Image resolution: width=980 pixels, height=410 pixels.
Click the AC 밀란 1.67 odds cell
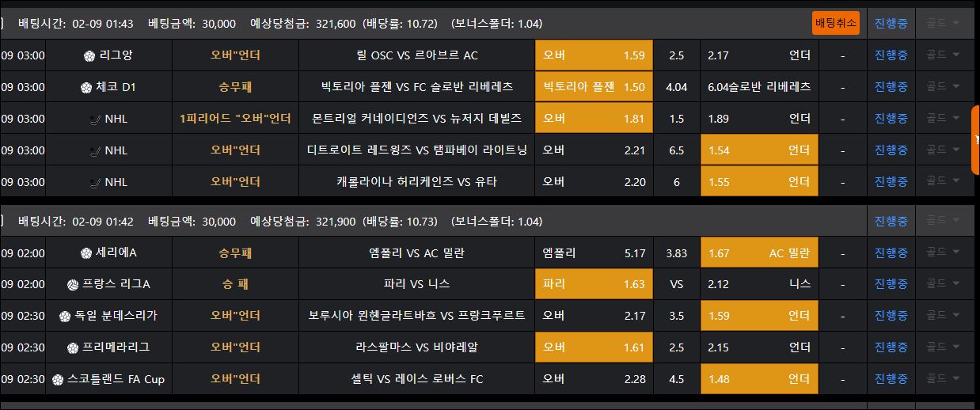pos(758,253)
